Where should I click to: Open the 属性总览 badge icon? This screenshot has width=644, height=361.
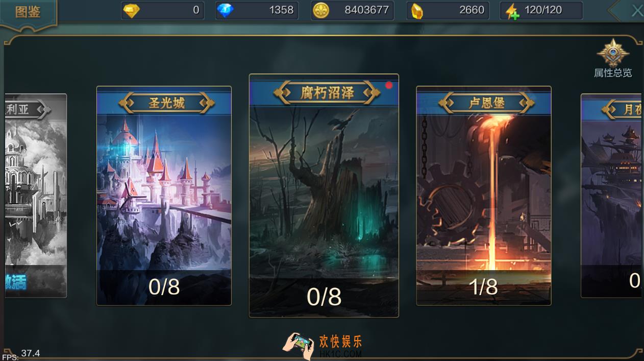click(x=613, y=53)
